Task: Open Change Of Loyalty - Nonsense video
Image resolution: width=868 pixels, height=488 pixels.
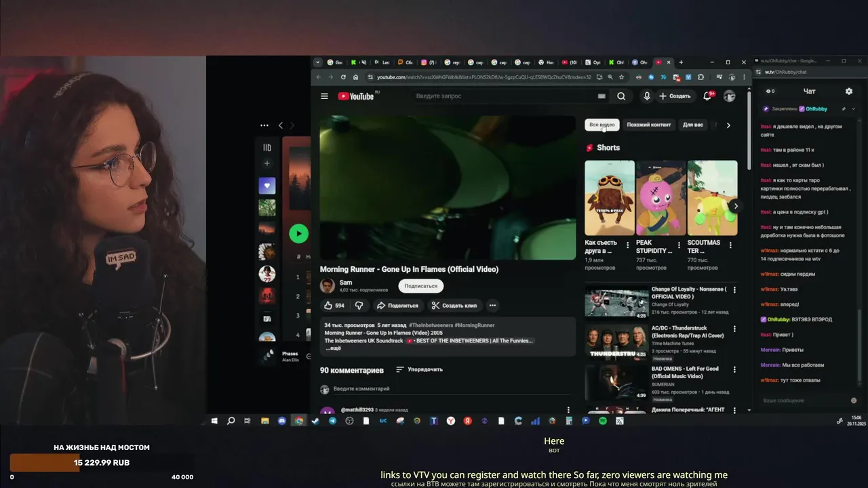Action: coord(616,302)
